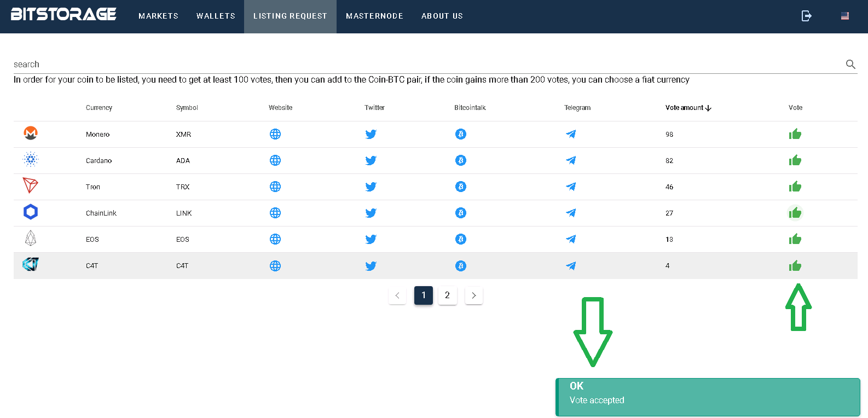The height and width of the screenshot is (418, 868).
Task: Open Tron Bitcointalk icon
Action: tap(461, 187)
